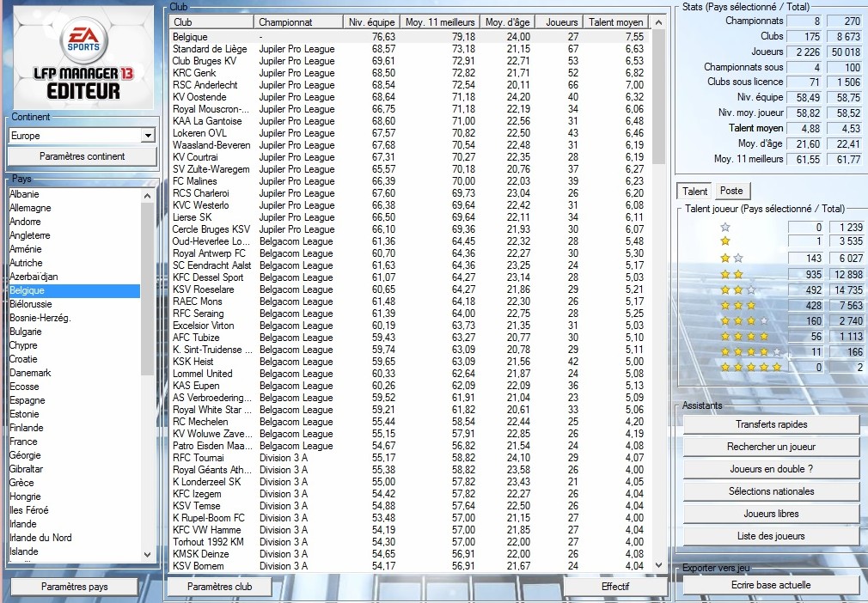Select Irlande du Nord in the country list
Viewport: 868px width, 603px height.
coord(74,538)
